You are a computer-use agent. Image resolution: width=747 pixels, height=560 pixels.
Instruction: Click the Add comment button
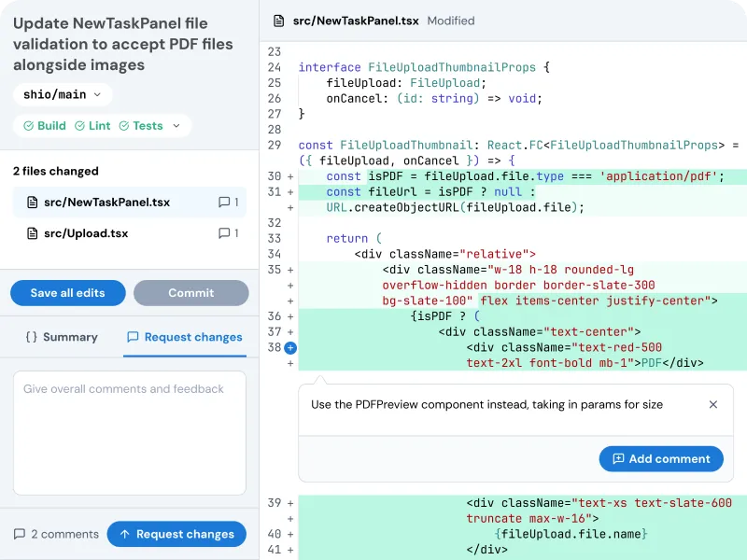coord(661,458)
